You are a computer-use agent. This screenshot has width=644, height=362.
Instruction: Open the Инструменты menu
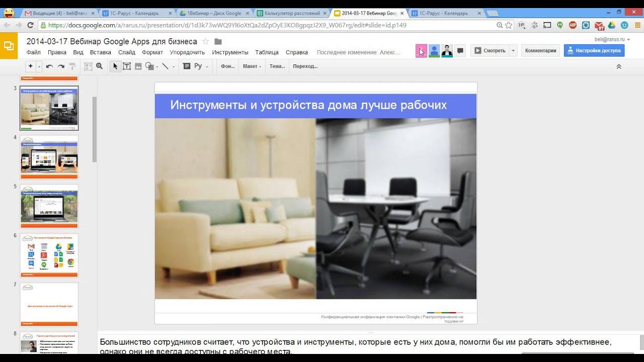pyautogui.click(x=230, y=52)
